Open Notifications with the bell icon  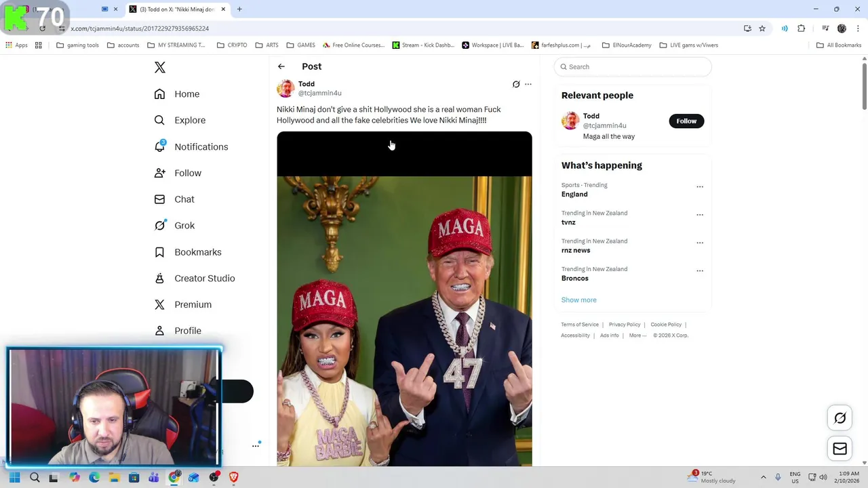(191, 146)
